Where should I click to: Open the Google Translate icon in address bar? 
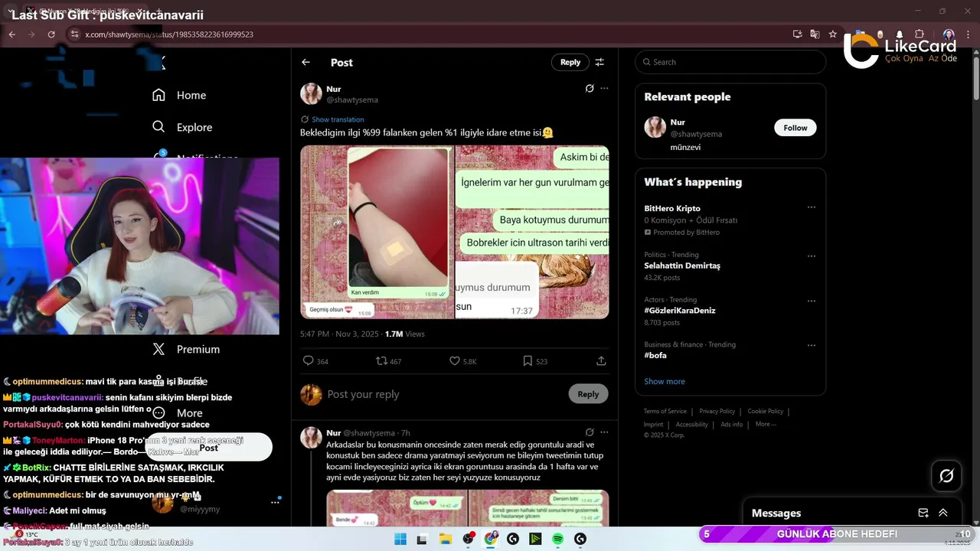[815, 34]
